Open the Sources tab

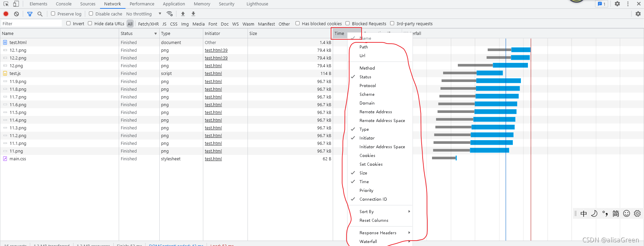88,4
